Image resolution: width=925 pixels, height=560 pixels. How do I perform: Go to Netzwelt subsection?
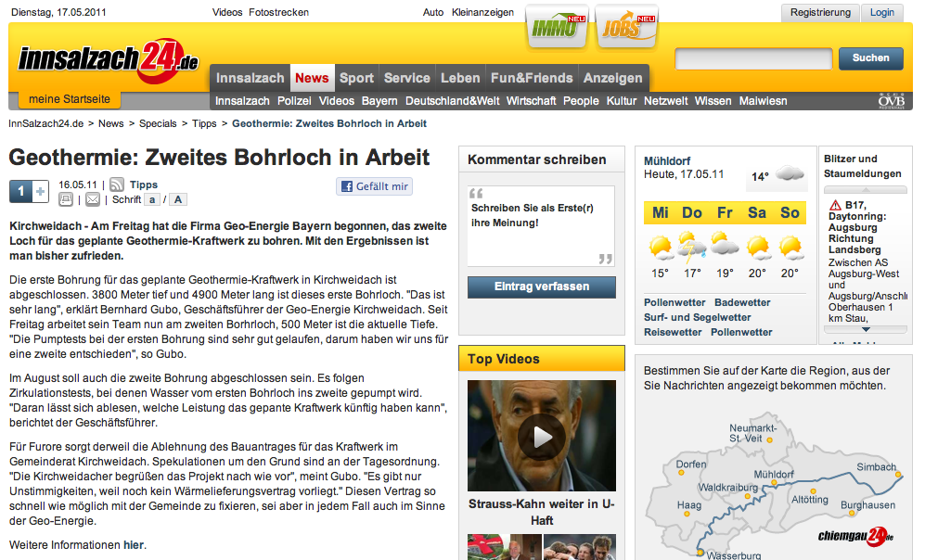point(665,101)
